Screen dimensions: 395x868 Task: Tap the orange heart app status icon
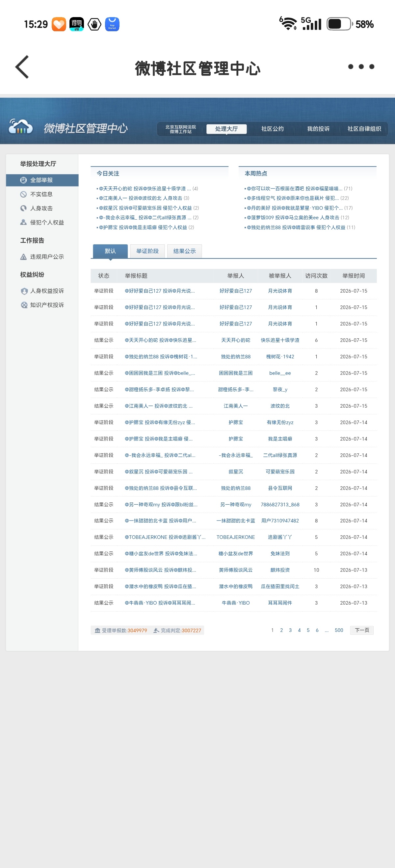pyautogui.click(x=59, y=24)
